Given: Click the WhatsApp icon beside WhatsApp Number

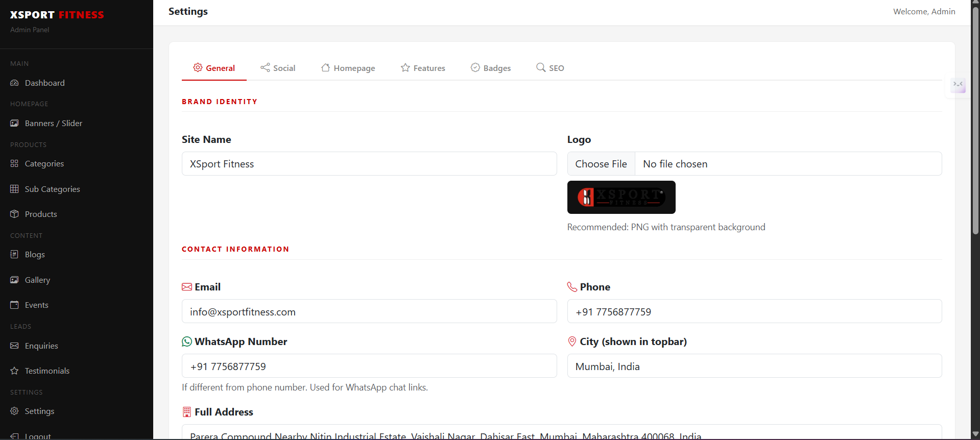Looking at the screenshot, I should point(187,341).
